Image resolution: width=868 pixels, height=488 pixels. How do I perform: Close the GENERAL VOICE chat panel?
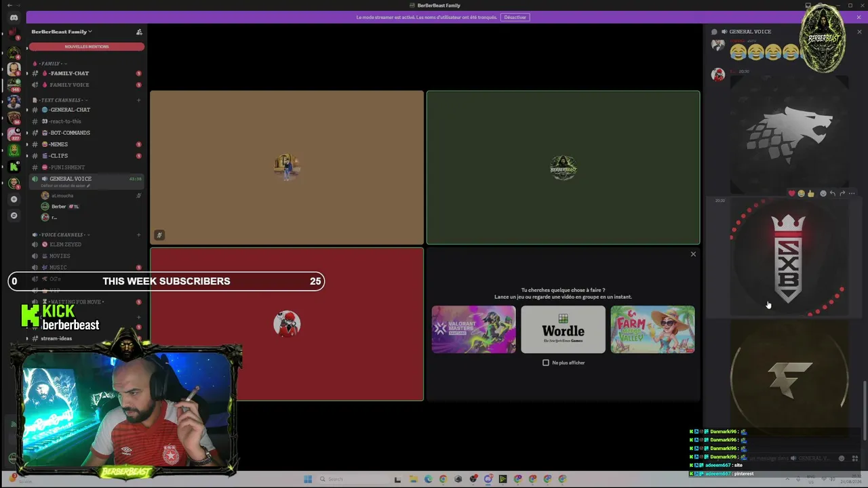pos(859,32)
